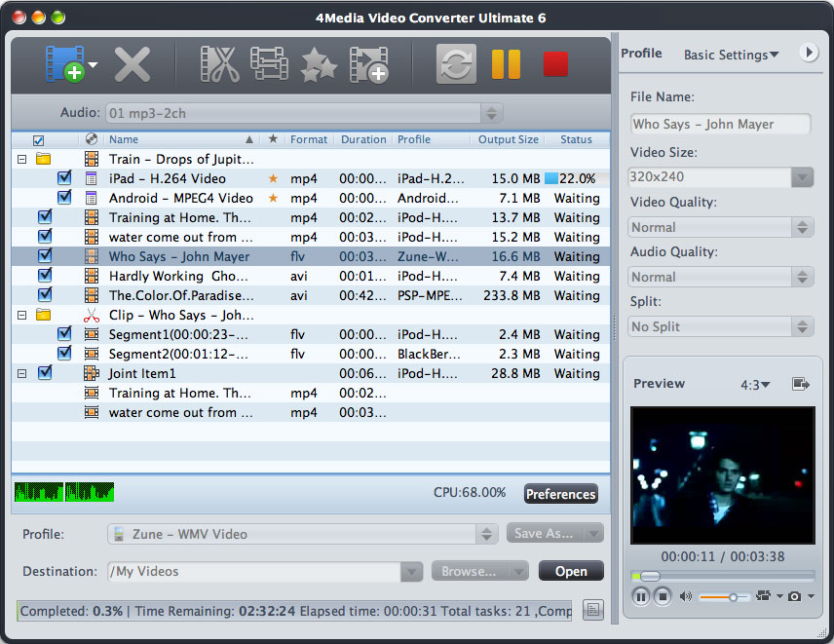Click the File Name text field
834x644 pixels.
[x=719, y=124]
